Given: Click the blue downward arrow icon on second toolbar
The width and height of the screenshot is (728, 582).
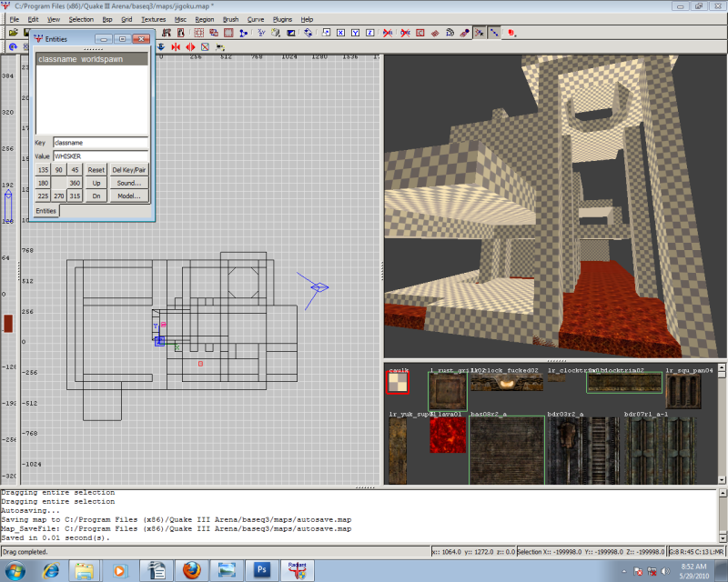Looking at the screenshot, I should point(161,47).
